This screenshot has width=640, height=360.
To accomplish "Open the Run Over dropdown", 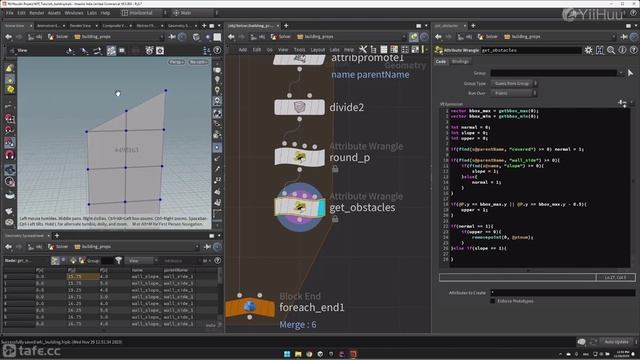I will tap(514, 93).
